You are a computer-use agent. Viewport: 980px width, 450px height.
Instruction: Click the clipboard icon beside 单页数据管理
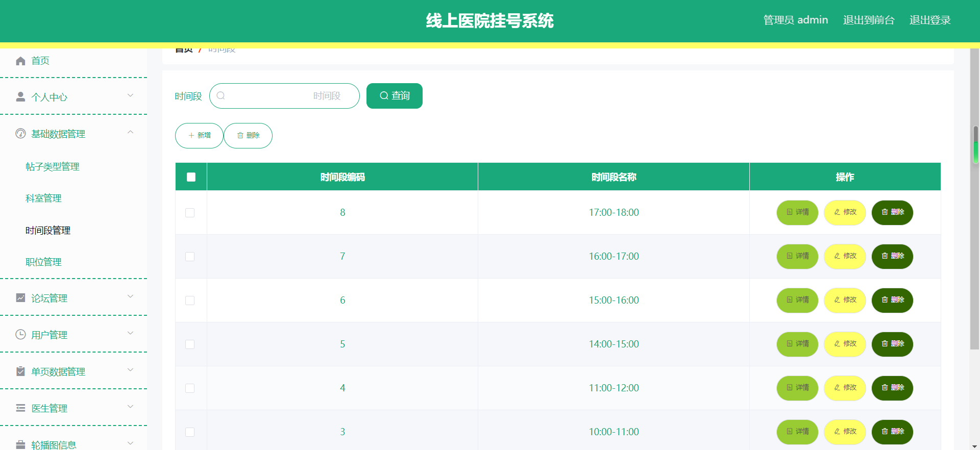point(20,371)
